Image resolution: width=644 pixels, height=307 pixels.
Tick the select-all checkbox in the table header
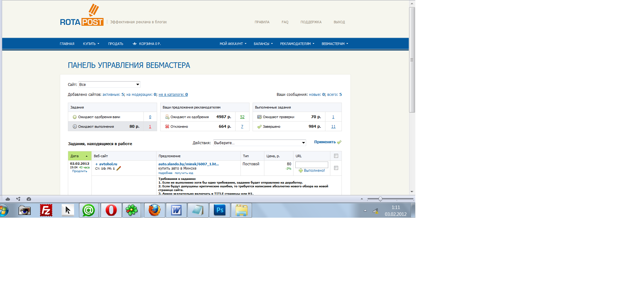(336, 156)
